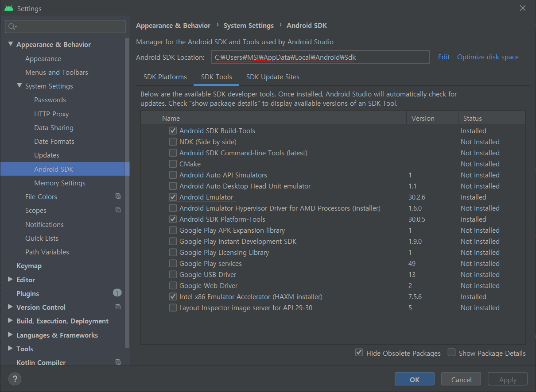
Task: Expand Build, Execution, Deployment node
Action: coord(11,321)
